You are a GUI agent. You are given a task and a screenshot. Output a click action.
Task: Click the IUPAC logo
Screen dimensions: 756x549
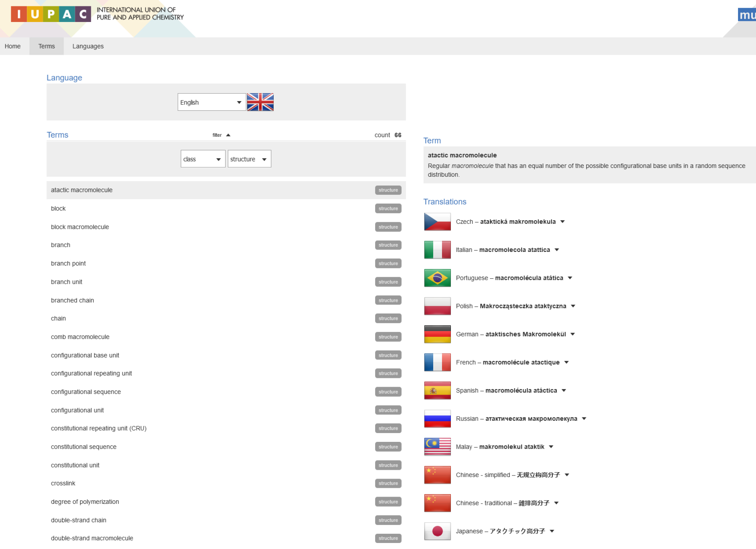coord(50,15)
